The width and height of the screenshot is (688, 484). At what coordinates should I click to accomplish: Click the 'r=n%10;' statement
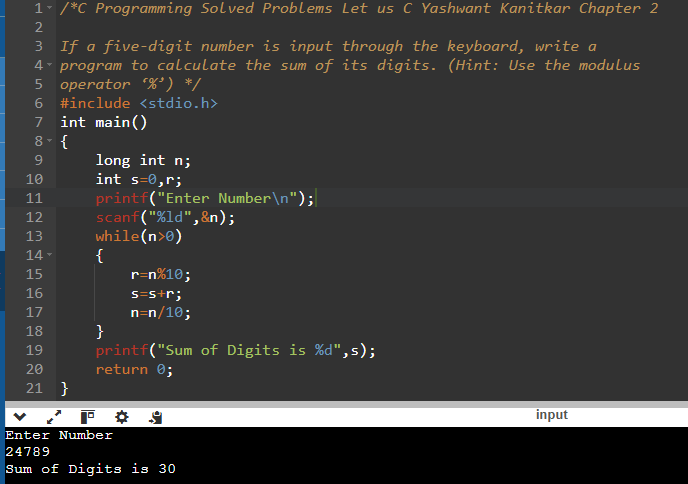tap(161, 275)
